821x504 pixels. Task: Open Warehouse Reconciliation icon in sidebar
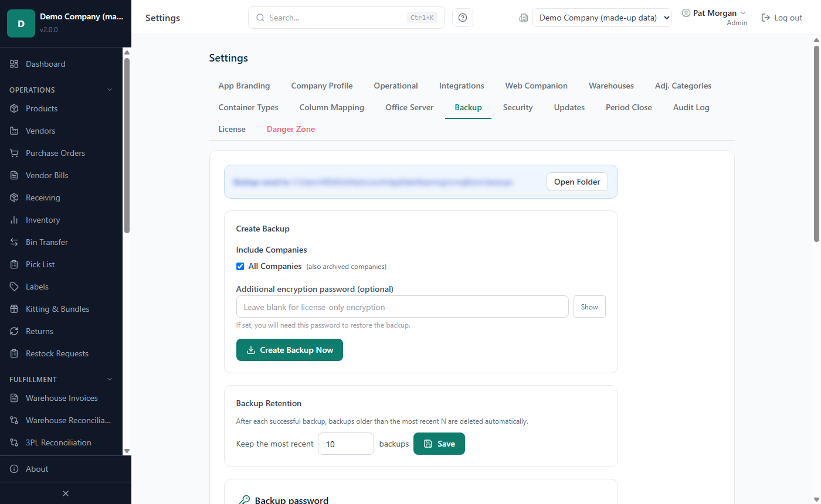click(x=14, y=420)
